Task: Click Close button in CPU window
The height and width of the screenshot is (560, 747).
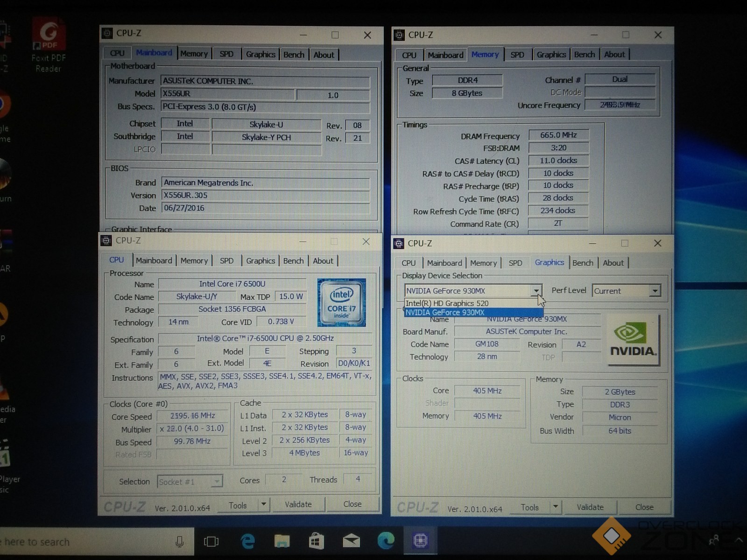Action: point(352,504)
